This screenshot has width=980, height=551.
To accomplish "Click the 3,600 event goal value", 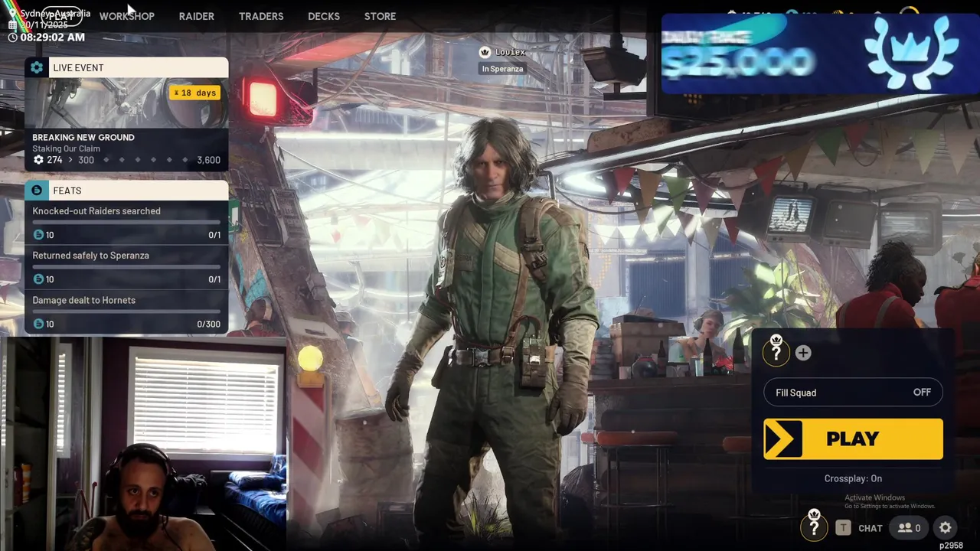I will (208, 160).
